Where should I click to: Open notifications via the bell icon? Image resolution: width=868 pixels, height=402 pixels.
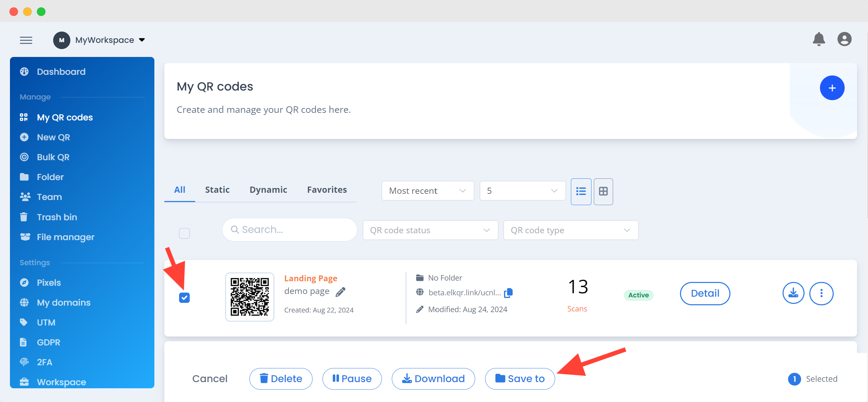(819, 39)
